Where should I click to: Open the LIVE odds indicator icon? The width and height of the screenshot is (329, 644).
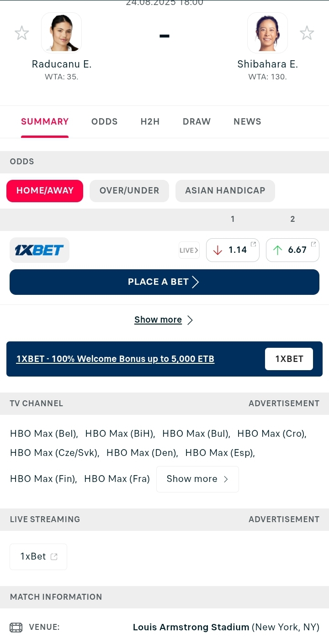tap(189, 250)
